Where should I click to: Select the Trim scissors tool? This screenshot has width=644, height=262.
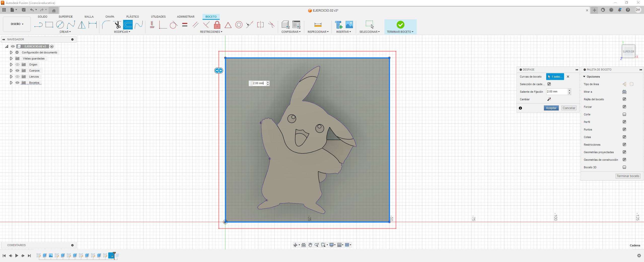click(x=117, y=25)
